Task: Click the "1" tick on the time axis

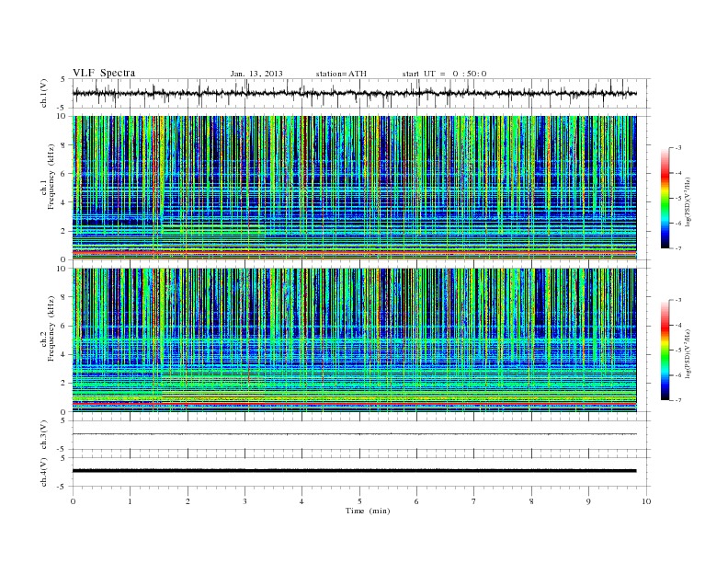Action: pos(130,501)
